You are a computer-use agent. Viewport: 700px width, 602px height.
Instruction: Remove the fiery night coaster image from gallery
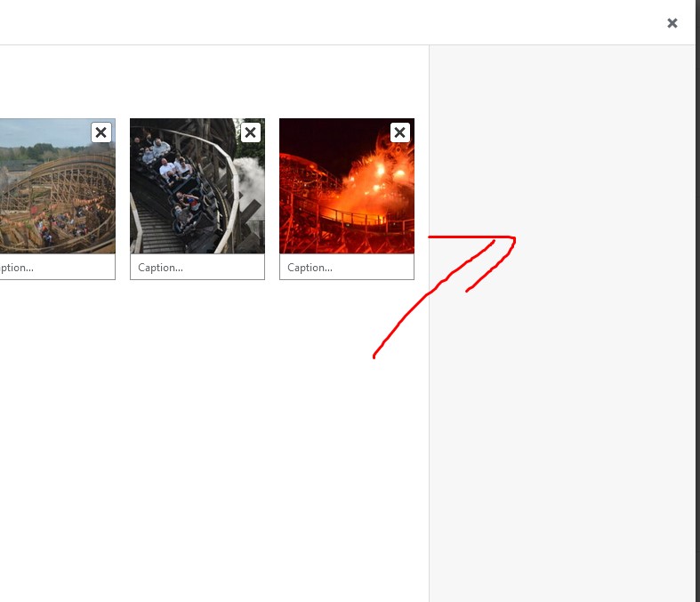pos(399,132)
